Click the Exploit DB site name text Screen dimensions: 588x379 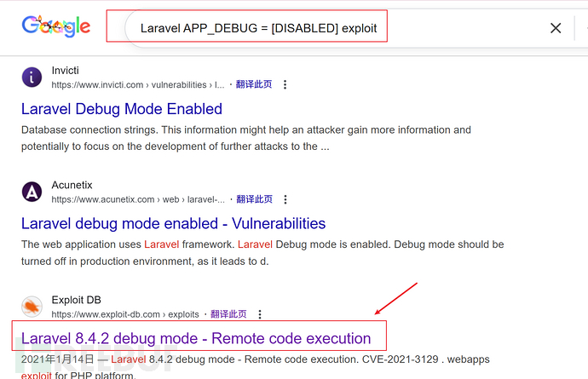pos(73,300)
